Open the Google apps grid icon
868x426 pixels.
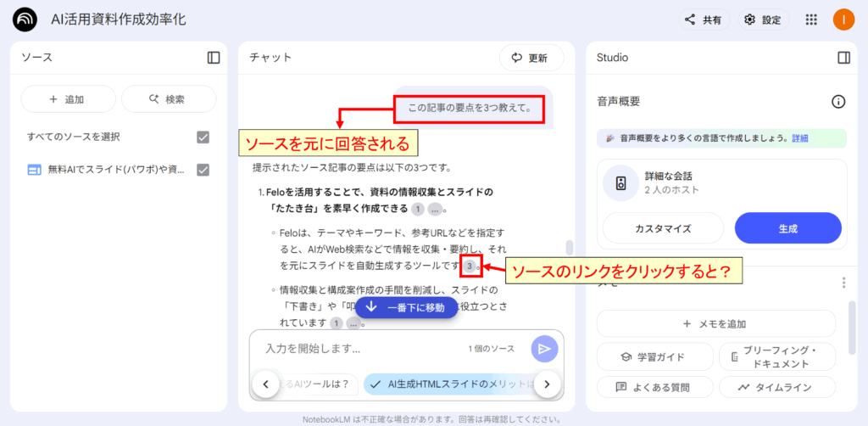click(811, 20)
